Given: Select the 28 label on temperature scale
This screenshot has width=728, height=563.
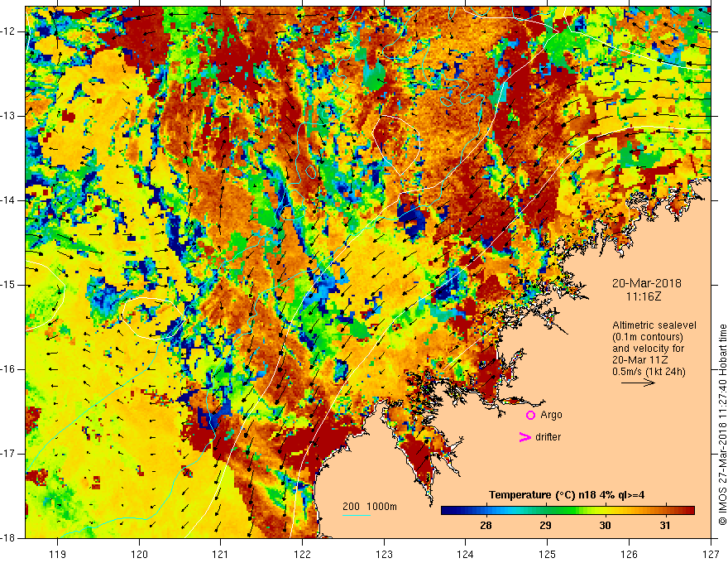Looking at the screenshot, I should (486, 526).
